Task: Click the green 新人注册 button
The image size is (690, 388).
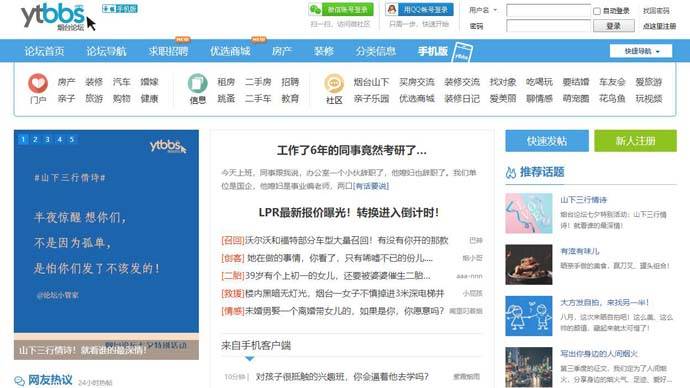Action: pos(635,141)
